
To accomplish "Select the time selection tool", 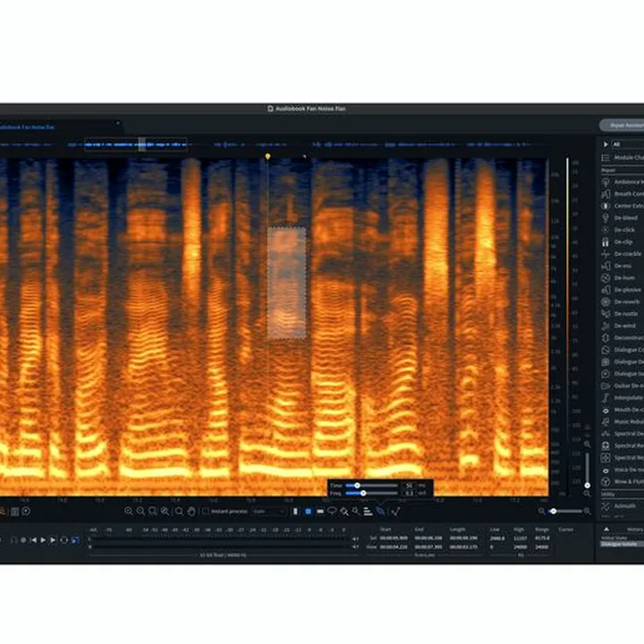I will pyautogui.click(x=295, y=512).
